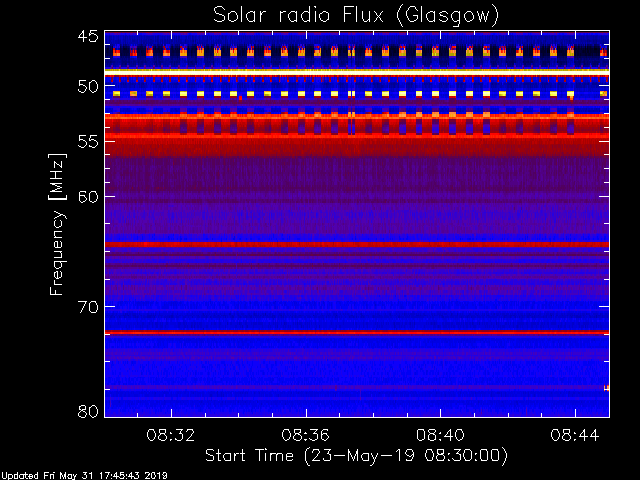Select the 50 MHz frequency axis label

pyautogui.click(x=88, y=87)
